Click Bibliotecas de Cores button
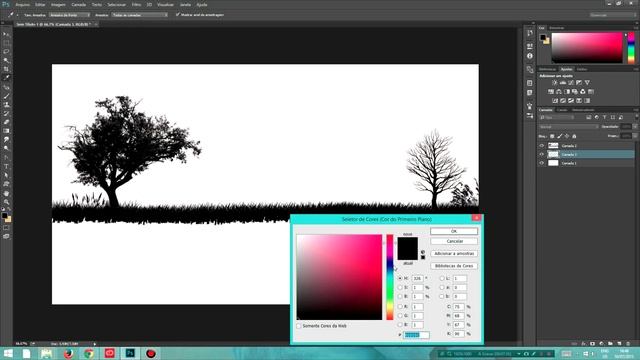The width and height of the screenshot is (640, 360). pos(454,266)
